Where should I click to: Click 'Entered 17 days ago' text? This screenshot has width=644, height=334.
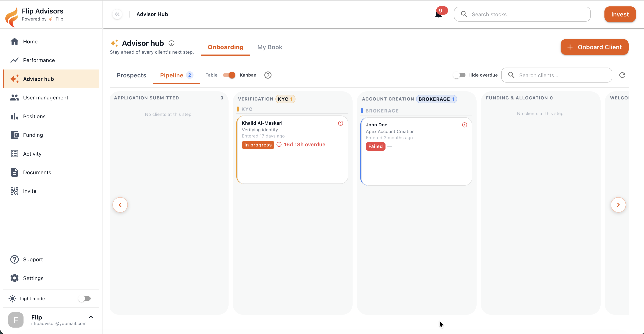pos(263,136)
